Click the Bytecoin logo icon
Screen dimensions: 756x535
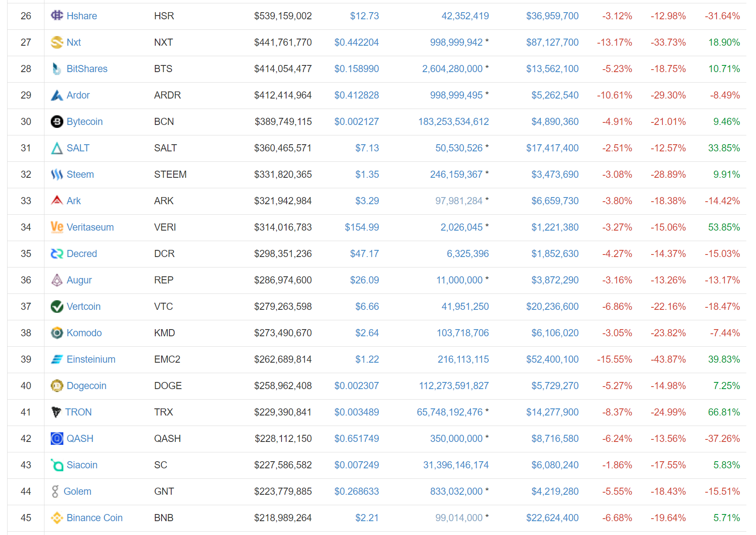coord(57,122)
